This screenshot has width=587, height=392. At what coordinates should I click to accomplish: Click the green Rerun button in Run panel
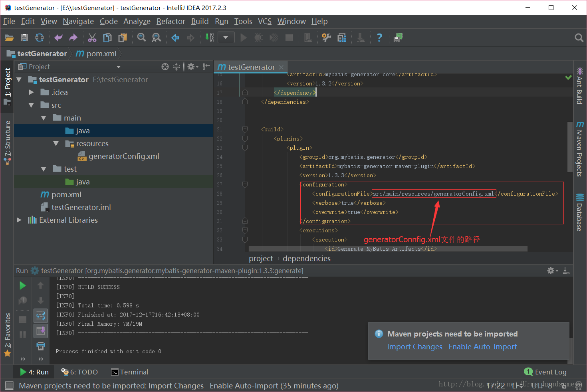(x=23, y=285)
